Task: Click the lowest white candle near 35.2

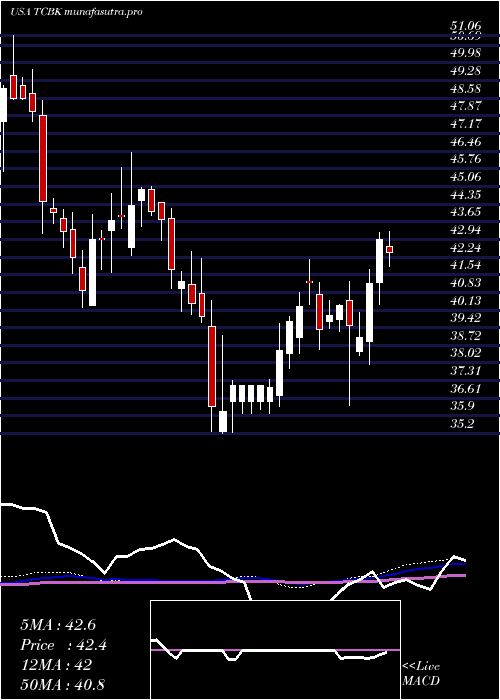Action: point(223,422)
